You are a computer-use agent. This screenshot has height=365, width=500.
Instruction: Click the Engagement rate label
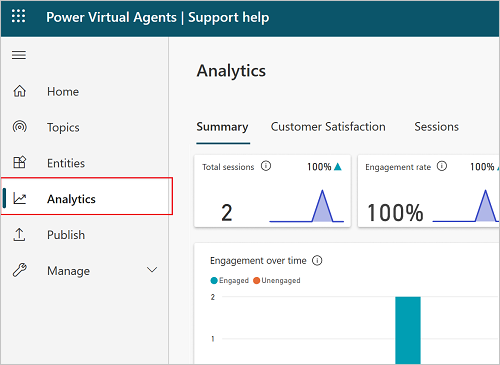coord(398,167)
